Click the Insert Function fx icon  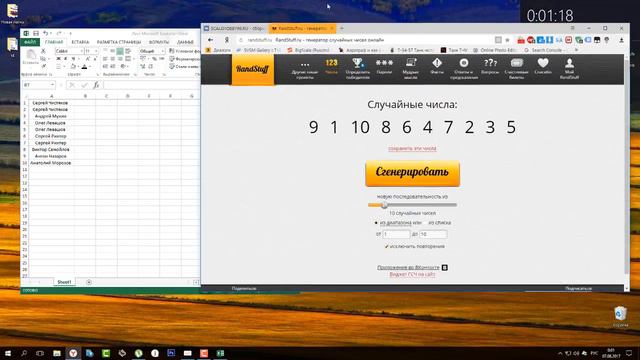(96, 85)
